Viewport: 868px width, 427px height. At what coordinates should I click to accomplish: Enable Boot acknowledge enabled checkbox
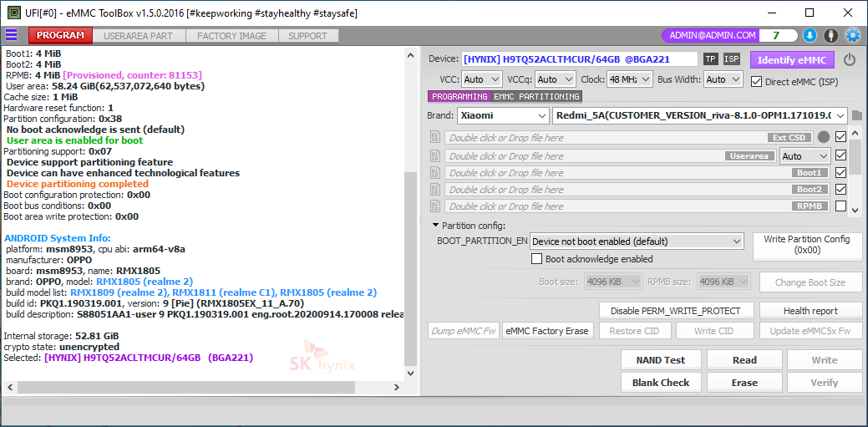tap(536, 259)
